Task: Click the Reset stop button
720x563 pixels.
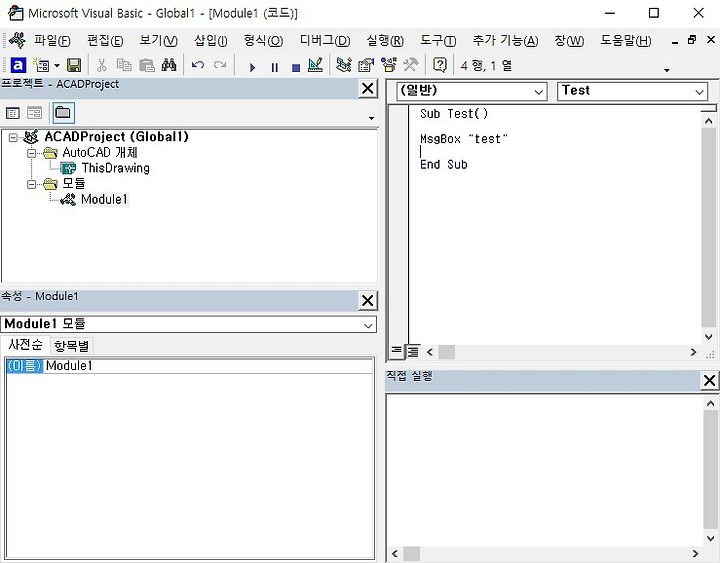Action: [296, 68]
